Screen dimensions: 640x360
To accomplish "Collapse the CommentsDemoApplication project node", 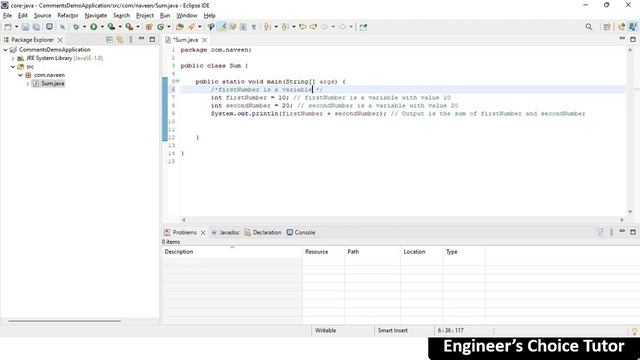I will coord(6,50).
